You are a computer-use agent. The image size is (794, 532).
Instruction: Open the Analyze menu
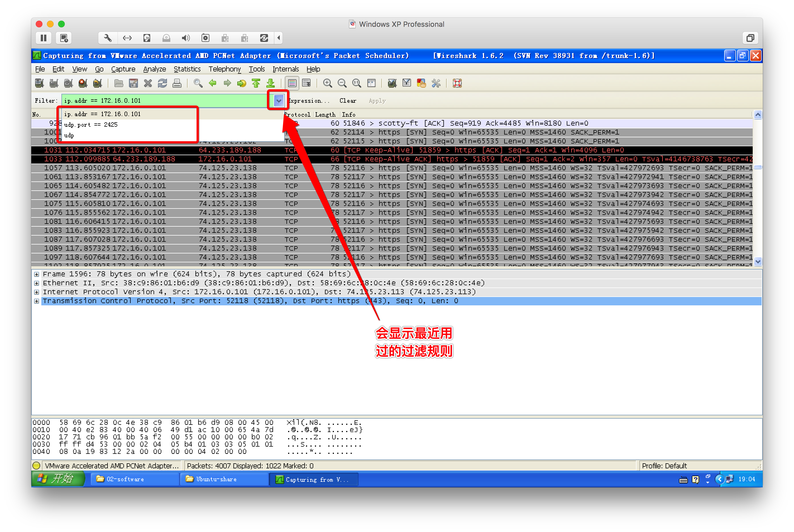click(x=154, y=69)
